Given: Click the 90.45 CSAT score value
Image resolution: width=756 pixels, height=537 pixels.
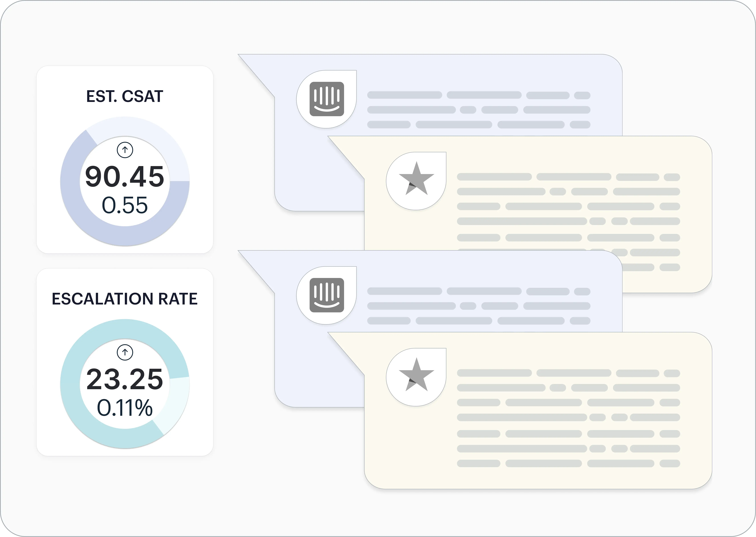Looking at the screenshot, I should pos(125,177).
